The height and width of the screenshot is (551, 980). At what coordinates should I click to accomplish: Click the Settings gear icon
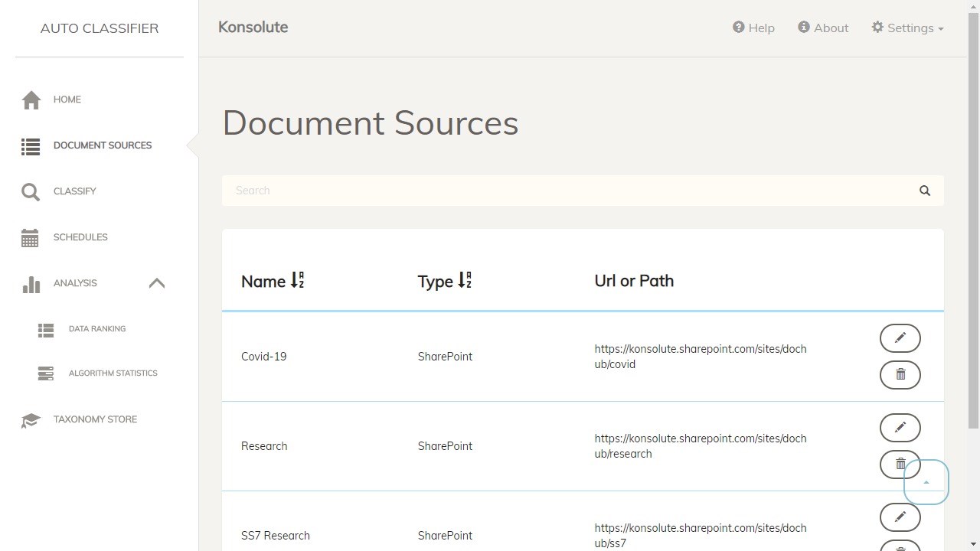coord(877,27)
